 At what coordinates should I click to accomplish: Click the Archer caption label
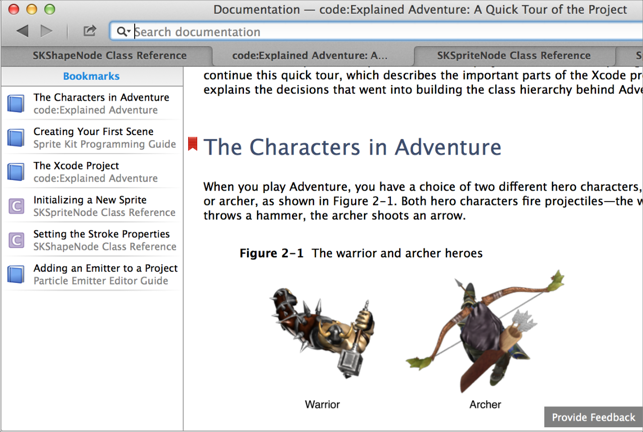click(485, 405)
